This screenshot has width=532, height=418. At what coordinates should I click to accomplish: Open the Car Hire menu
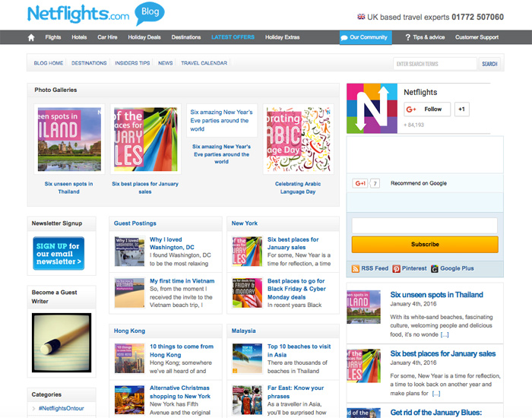[108, 37]
